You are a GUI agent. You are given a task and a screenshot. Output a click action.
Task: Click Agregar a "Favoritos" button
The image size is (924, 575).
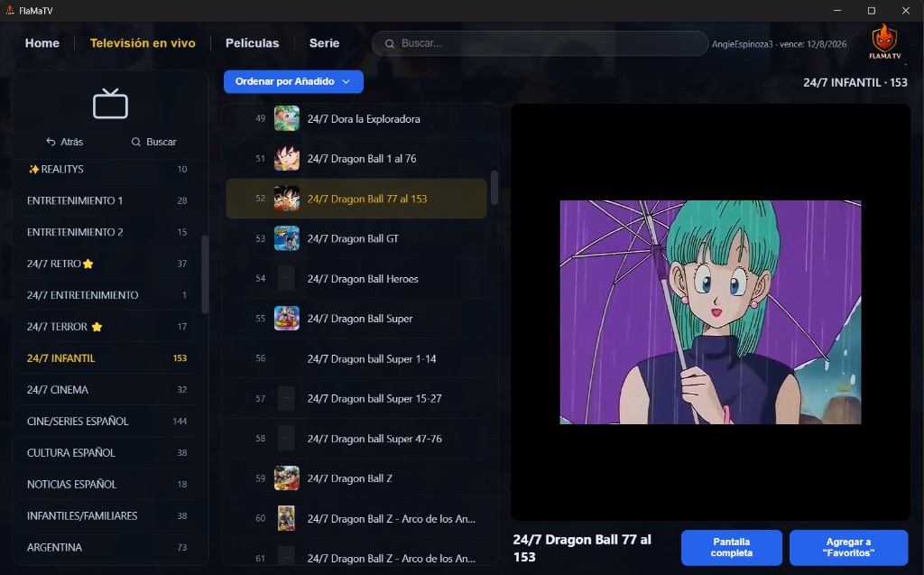pyautogui.click(x=848, y=547)
